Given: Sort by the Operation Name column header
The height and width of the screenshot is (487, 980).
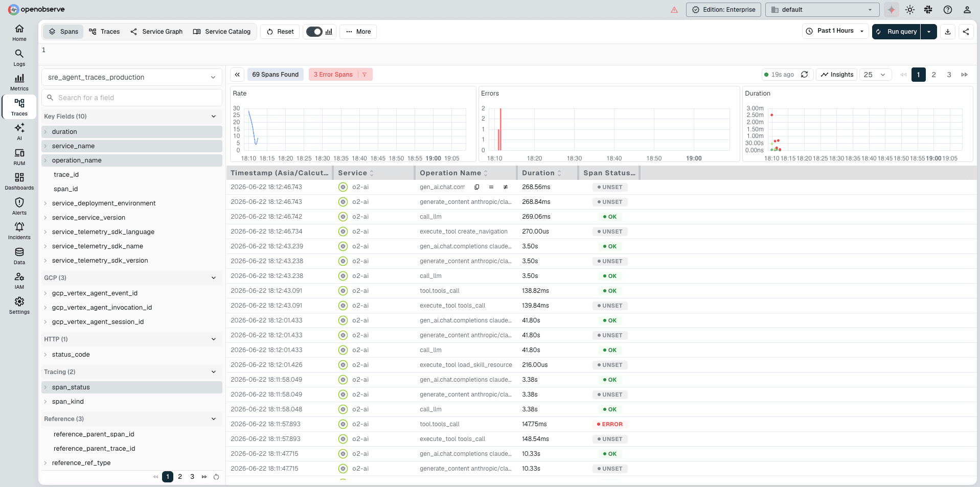Looking at the screenshot, I should coord(454,173).
